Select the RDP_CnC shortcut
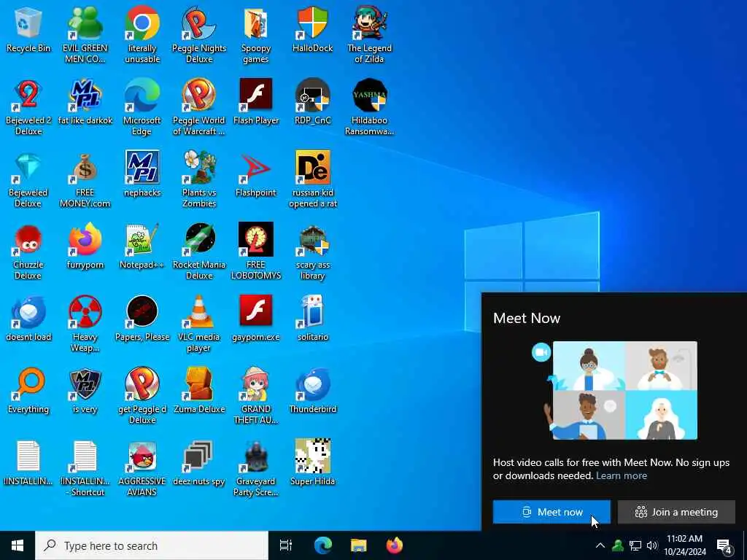The height and width of the screenshot is (560, 747). click(x=312, y=102)
